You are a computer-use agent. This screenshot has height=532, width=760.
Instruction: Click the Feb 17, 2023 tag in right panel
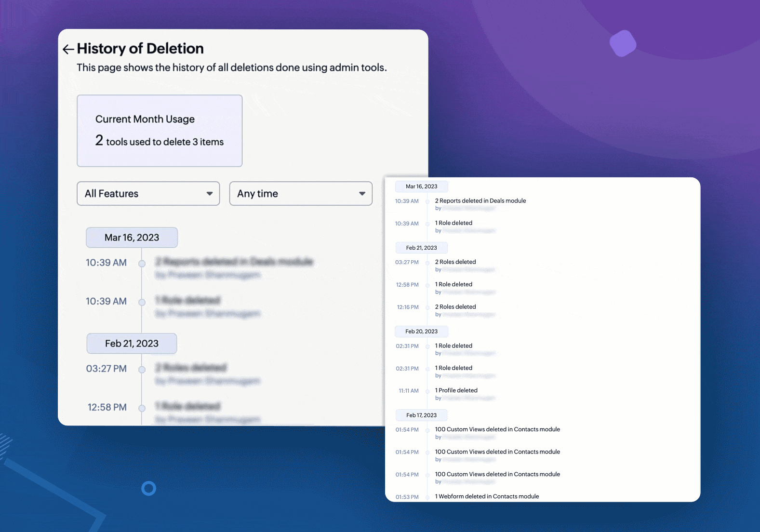coord(422,415)
